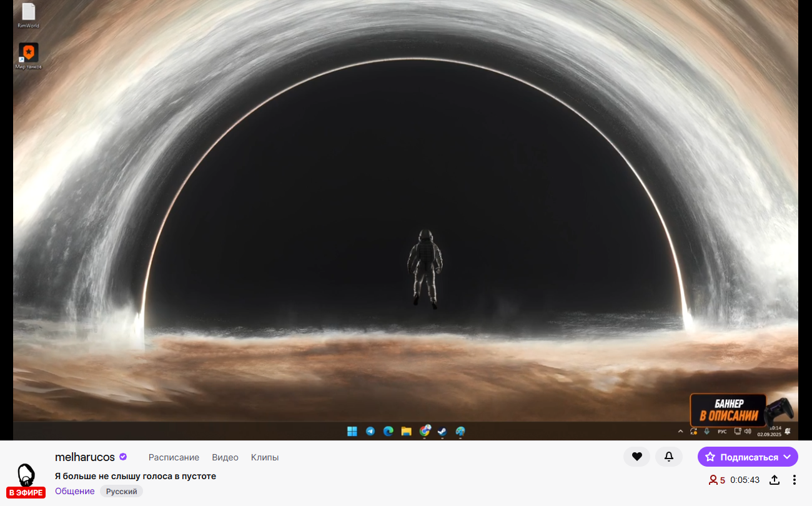
Task: Open the Windows notification bell in tray
Action: click(x=788, y=431)
